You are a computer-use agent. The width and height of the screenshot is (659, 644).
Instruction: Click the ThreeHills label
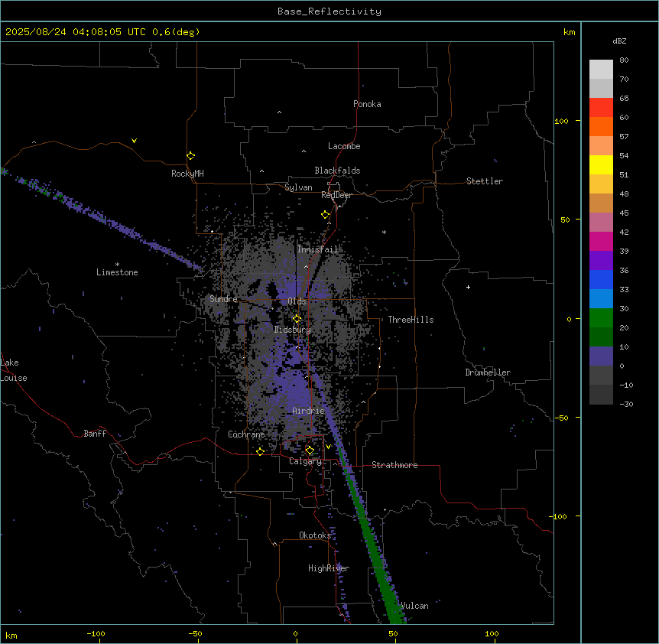[x=411, y=320]
